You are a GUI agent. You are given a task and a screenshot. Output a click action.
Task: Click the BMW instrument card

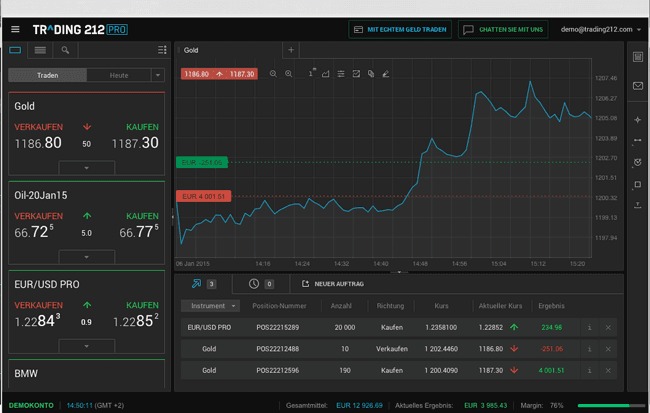[x=87, y=374]
